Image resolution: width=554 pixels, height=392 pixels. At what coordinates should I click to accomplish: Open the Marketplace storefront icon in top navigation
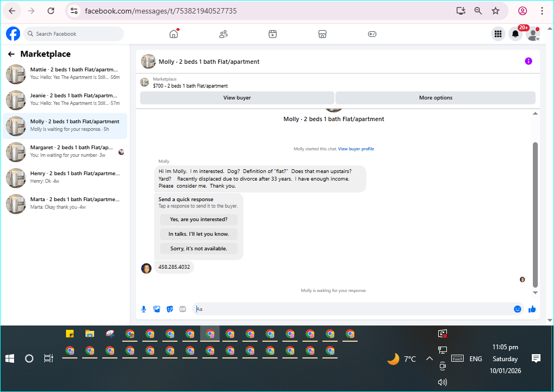coord(322,34)
